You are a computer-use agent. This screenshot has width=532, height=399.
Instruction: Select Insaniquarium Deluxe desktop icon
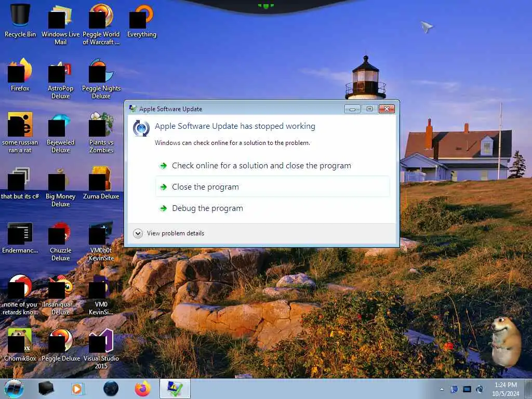60,295
